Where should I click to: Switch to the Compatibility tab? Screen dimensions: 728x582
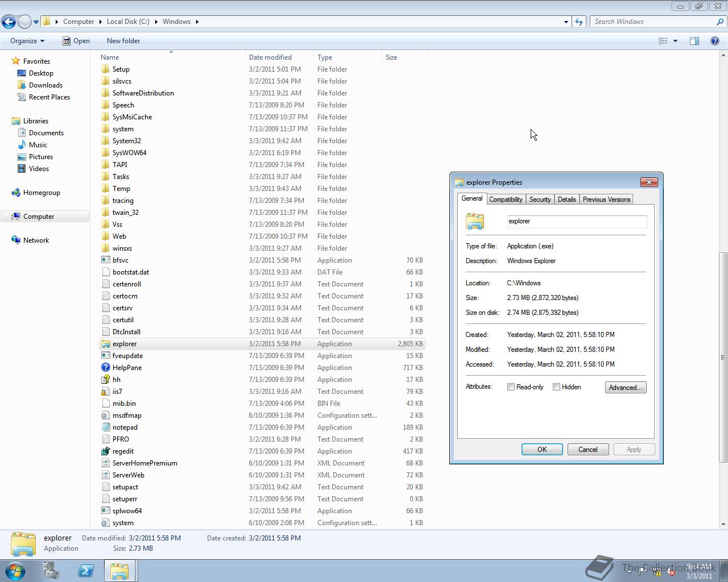[x=506, y=199]
